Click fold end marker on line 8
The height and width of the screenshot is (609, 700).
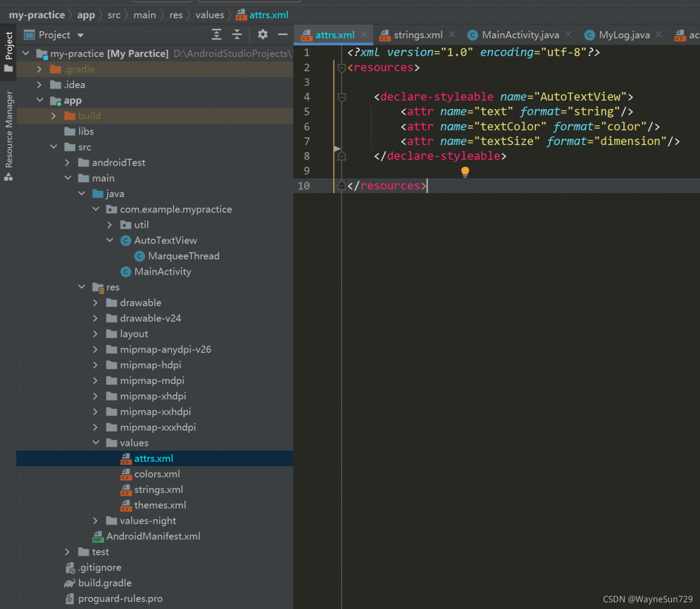coord(341,156)
